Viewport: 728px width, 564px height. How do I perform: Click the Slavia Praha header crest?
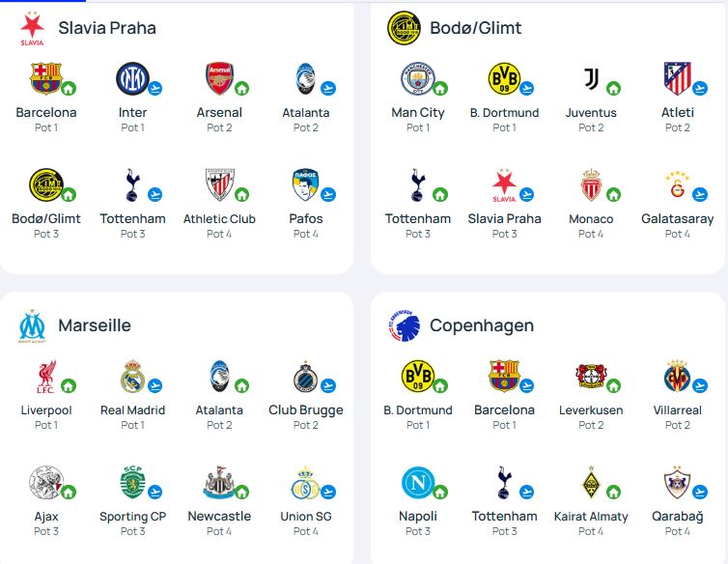32,29
